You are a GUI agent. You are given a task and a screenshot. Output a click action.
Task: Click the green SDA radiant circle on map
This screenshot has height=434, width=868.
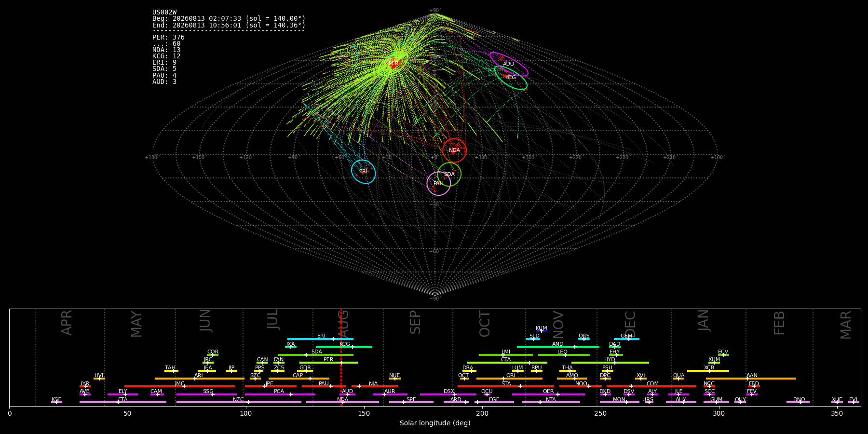coord(449,174)
